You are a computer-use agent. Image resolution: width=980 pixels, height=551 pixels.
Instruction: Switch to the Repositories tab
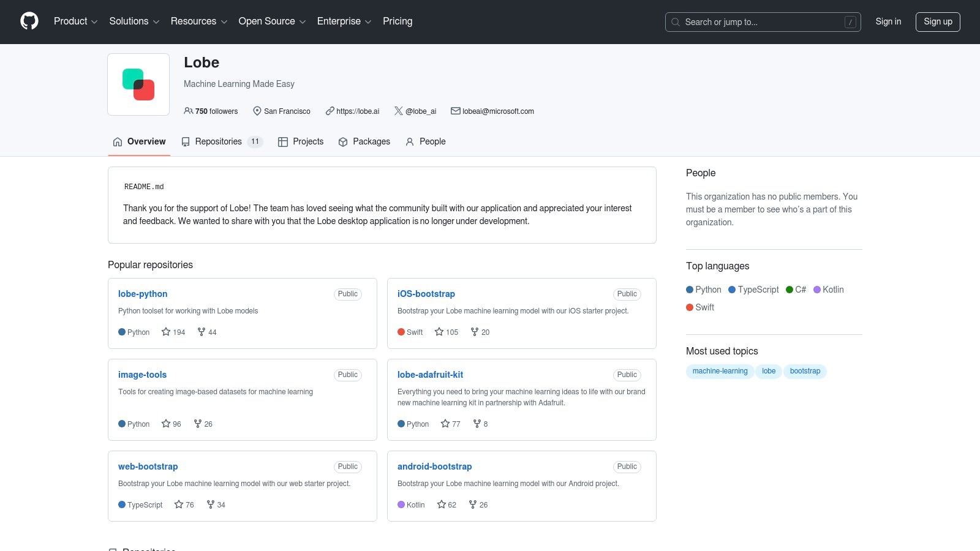(222, 141)
